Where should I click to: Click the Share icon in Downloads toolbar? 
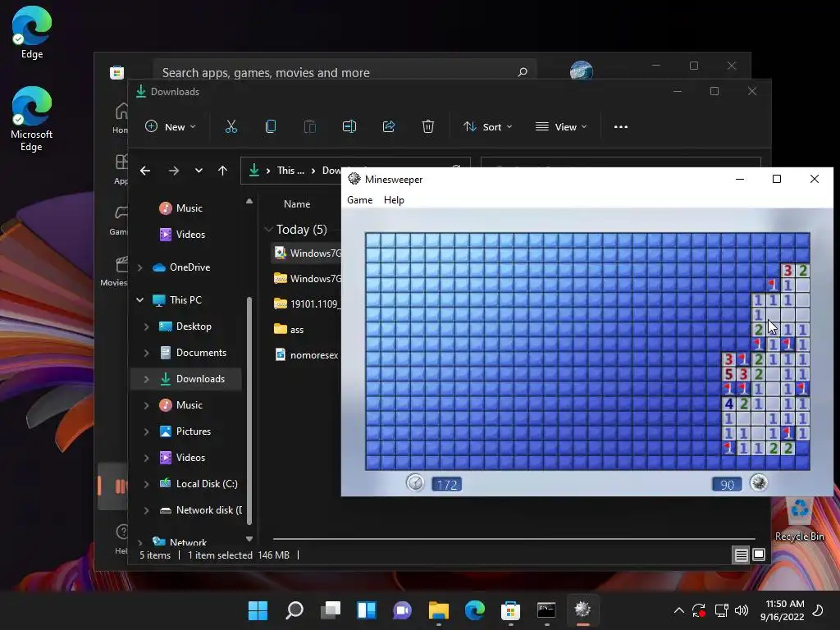[388, 126]
